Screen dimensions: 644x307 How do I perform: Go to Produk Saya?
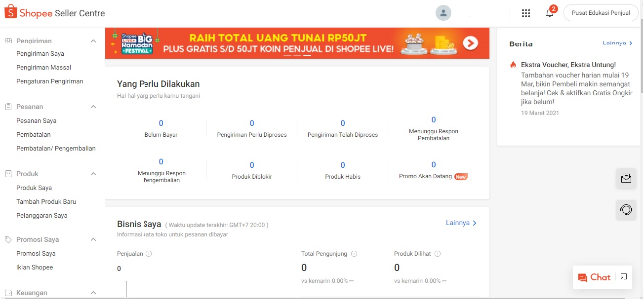tap(34, 188)
